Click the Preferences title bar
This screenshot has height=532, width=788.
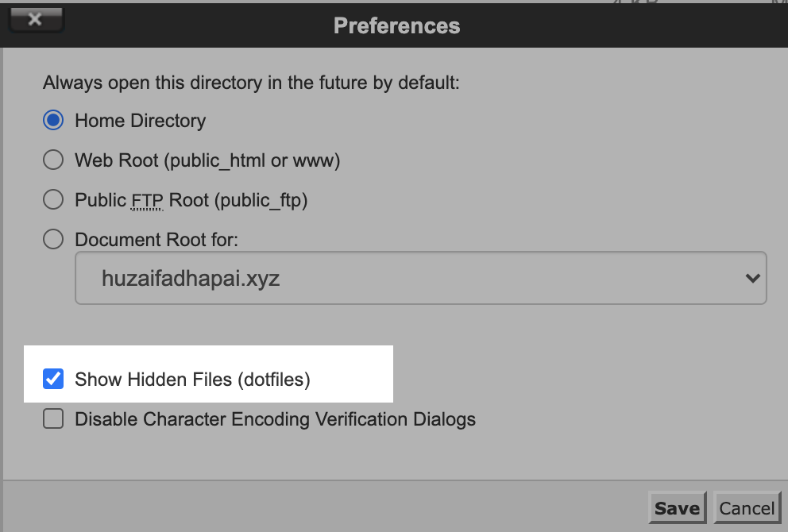(396, 25)
